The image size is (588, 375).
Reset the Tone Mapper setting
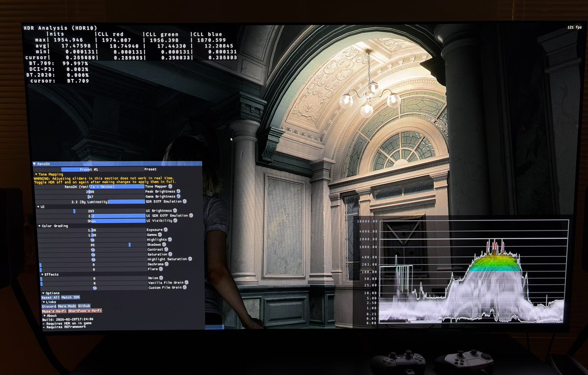tap(170, 187)
